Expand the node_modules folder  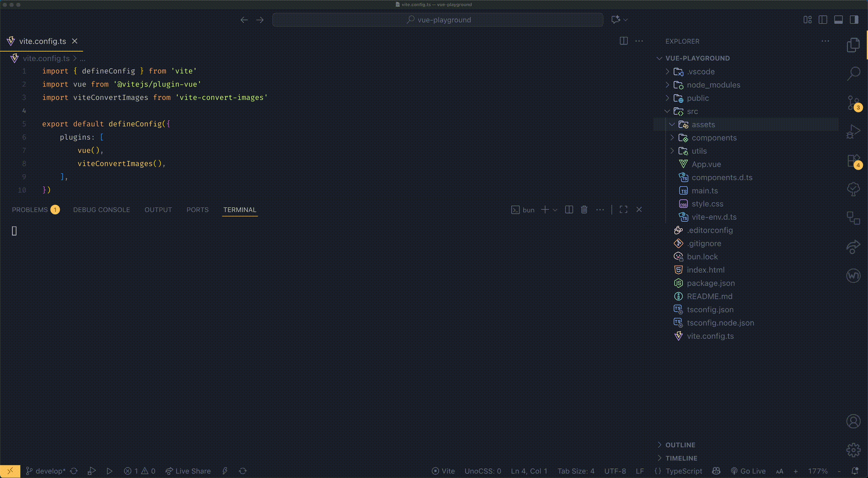[713, 85]
